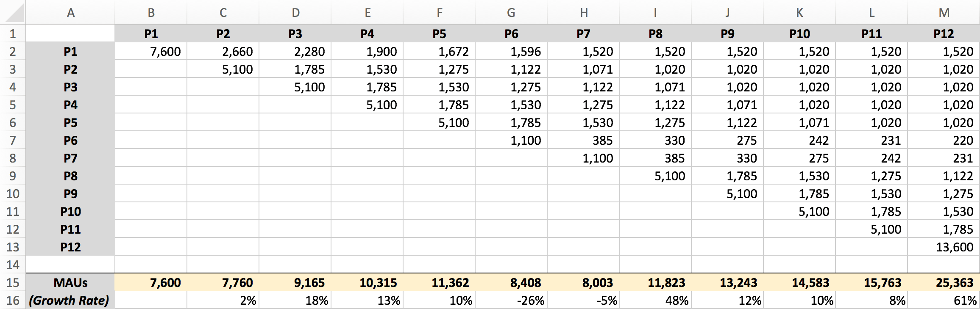Click the MAUs total 15,763
This screenshot has width=980, height=309.
click(871, 282)
